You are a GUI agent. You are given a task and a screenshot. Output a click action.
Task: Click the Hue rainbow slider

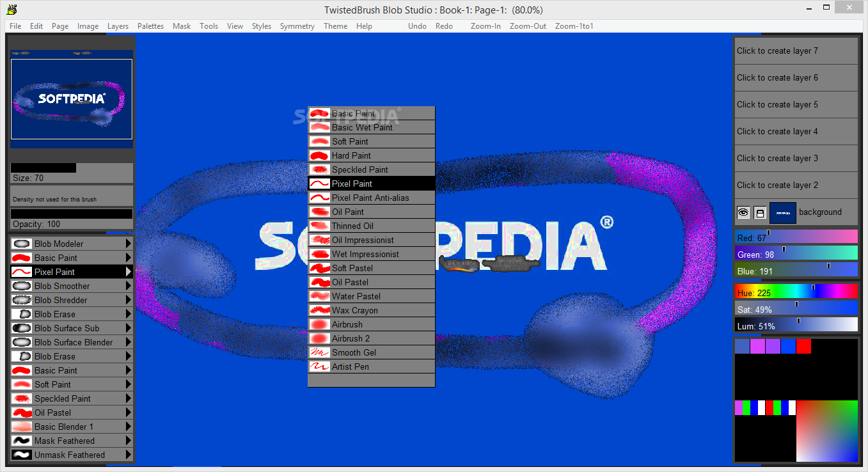796,292
